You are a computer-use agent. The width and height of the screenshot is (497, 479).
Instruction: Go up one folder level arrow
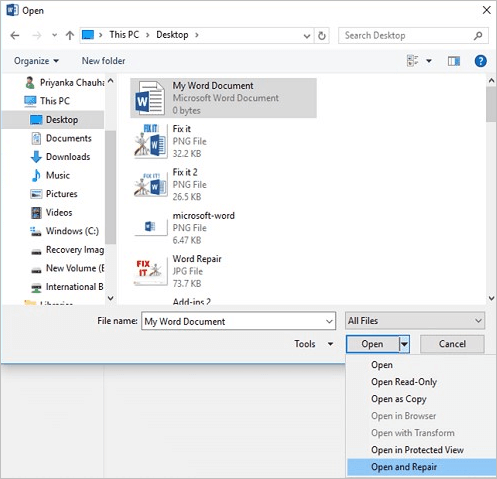[x=69, y=35]
